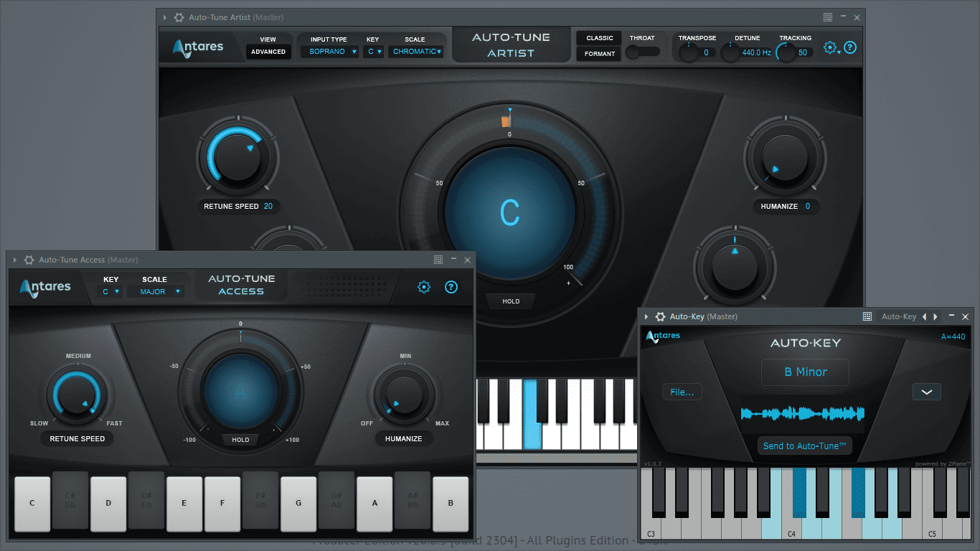980x551 pixels.
Task: Open Auto-Tune Artist preset grid icon
Action: [x=827, y=17]
